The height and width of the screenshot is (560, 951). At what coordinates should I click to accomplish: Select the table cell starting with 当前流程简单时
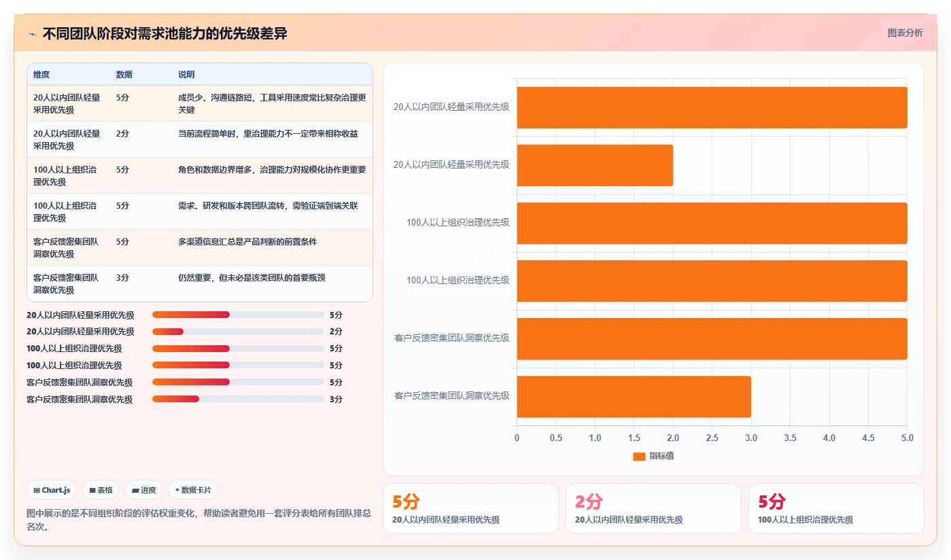tap(272, 139)
